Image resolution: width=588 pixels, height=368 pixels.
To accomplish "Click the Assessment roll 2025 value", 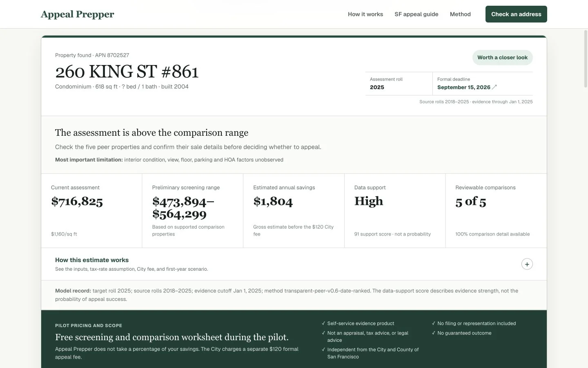I will (377, 88).
